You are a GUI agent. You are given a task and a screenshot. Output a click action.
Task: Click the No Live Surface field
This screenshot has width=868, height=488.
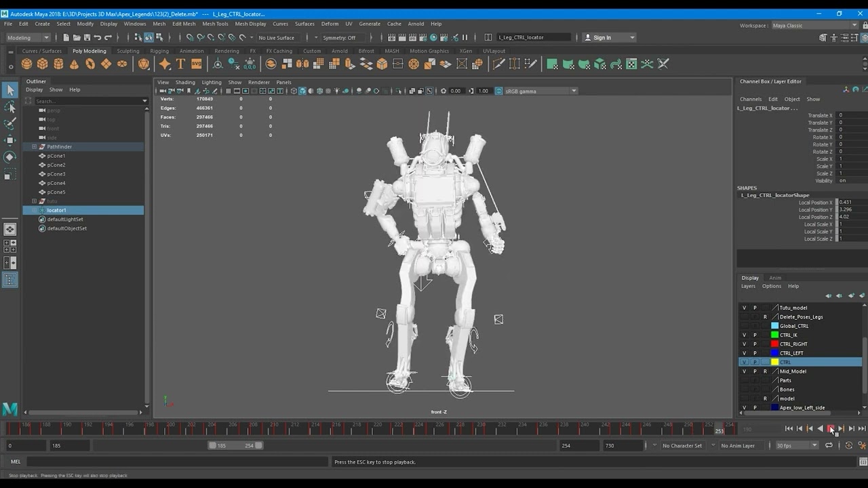pos(276,37)
